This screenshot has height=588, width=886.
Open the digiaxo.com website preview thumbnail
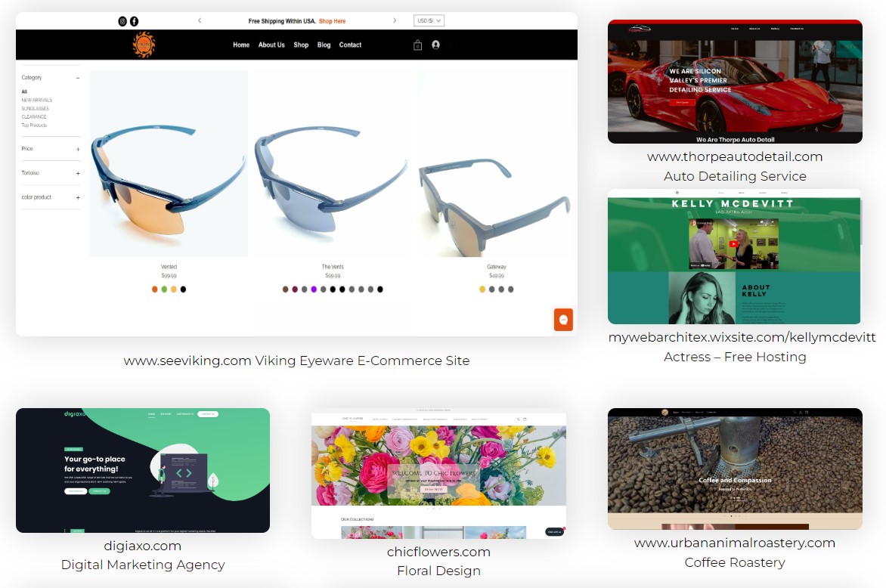[143, 470]
